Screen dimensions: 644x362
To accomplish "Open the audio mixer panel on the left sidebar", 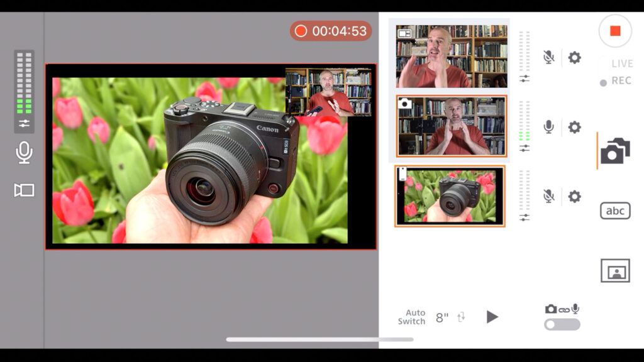I will tap(24, 124).
